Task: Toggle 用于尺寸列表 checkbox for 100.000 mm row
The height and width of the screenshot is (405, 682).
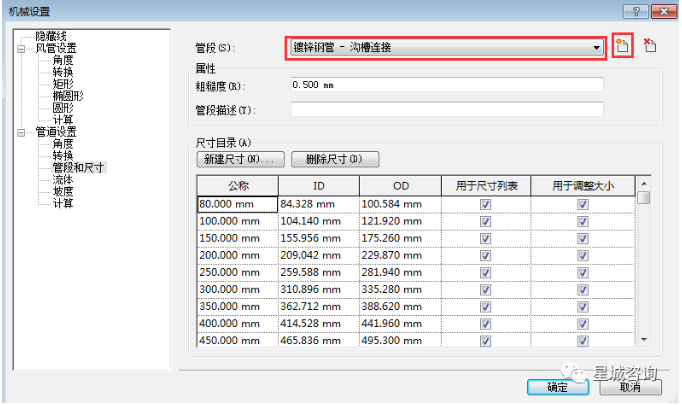Action: 486,221
